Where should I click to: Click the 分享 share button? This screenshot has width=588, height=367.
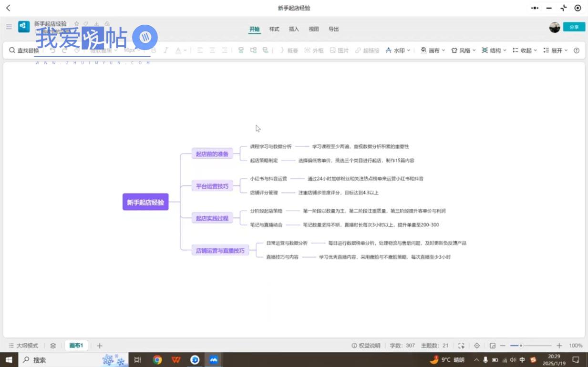coord(574,27)
